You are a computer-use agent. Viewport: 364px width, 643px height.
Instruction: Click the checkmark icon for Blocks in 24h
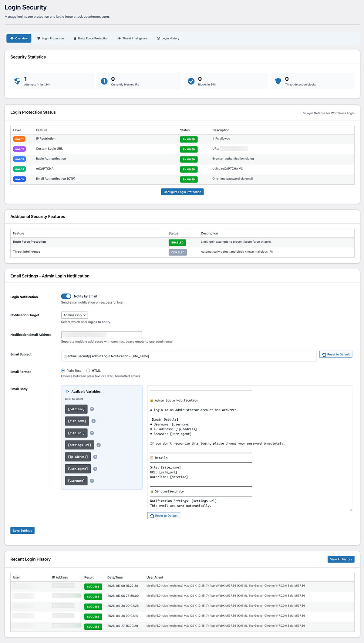(191, 81)
